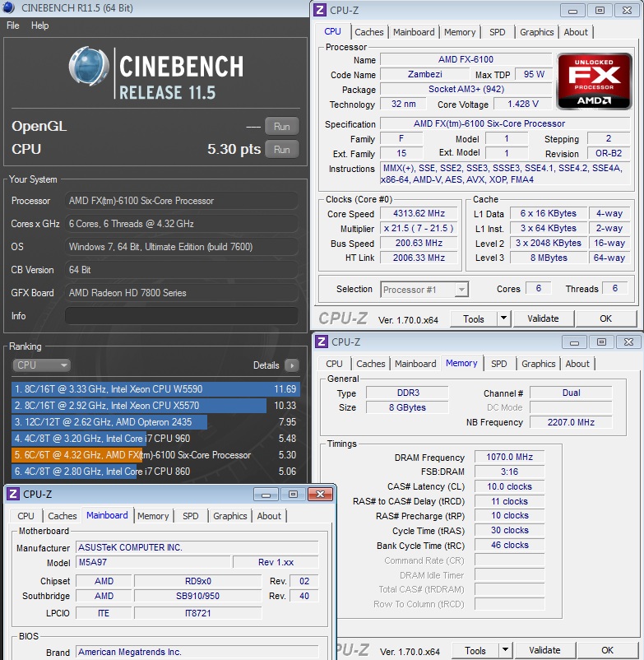
Task: Click the CPU-Z Z icon in top window
Action: pos(320,10)
